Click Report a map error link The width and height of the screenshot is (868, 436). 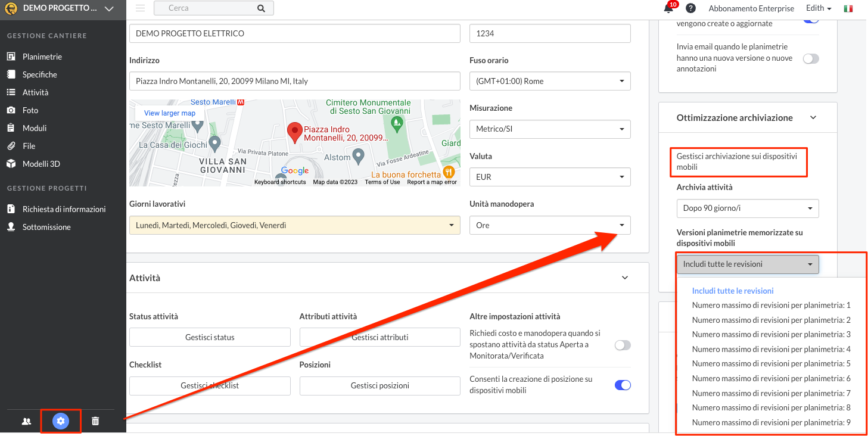(432, 182)
